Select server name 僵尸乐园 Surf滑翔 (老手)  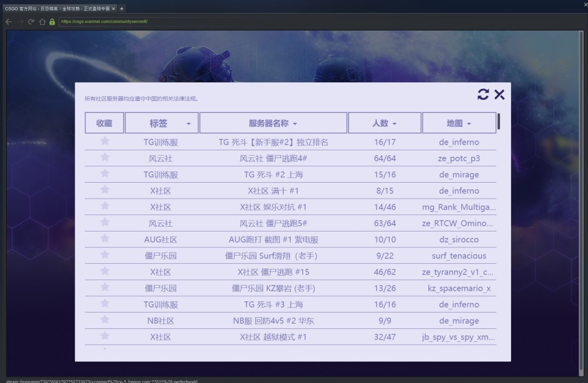point(271,256)
